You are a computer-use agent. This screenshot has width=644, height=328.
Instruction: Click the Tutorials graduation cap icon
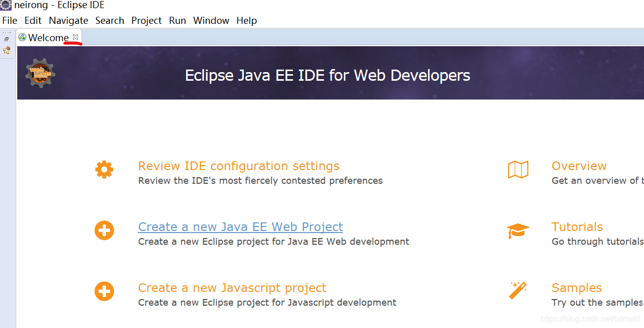[x=518, y=231]
